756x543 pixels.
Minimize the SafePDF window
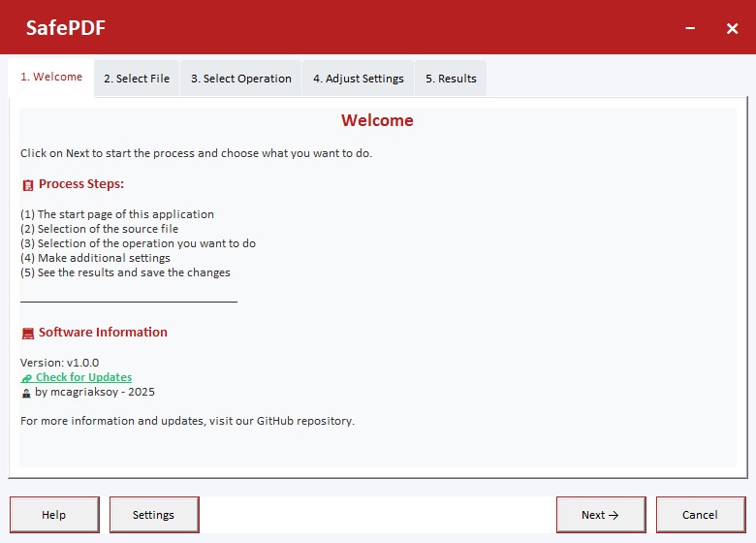pos(691,28)
